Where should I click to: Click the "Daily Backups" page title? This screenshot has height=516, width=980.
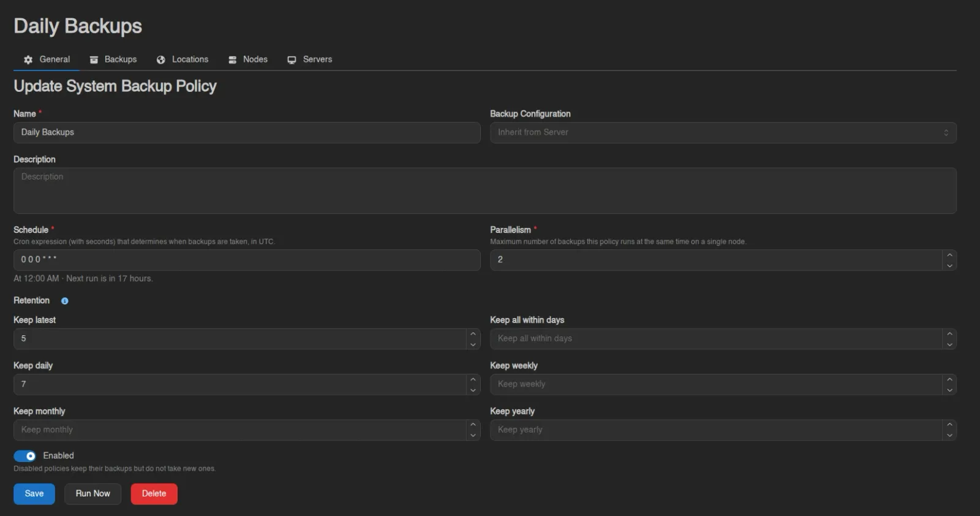78,26
